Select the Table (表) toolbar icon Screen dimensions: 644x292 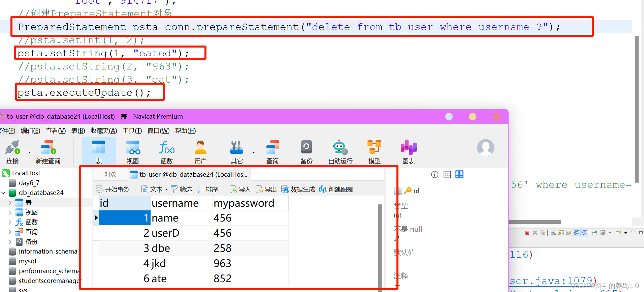point(99,148)
